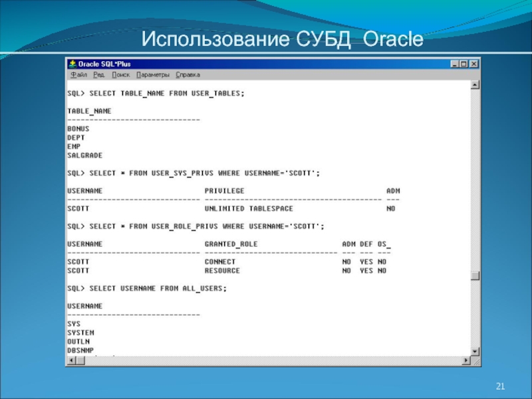Click the BONUS table name row

(x=78, y=129)
